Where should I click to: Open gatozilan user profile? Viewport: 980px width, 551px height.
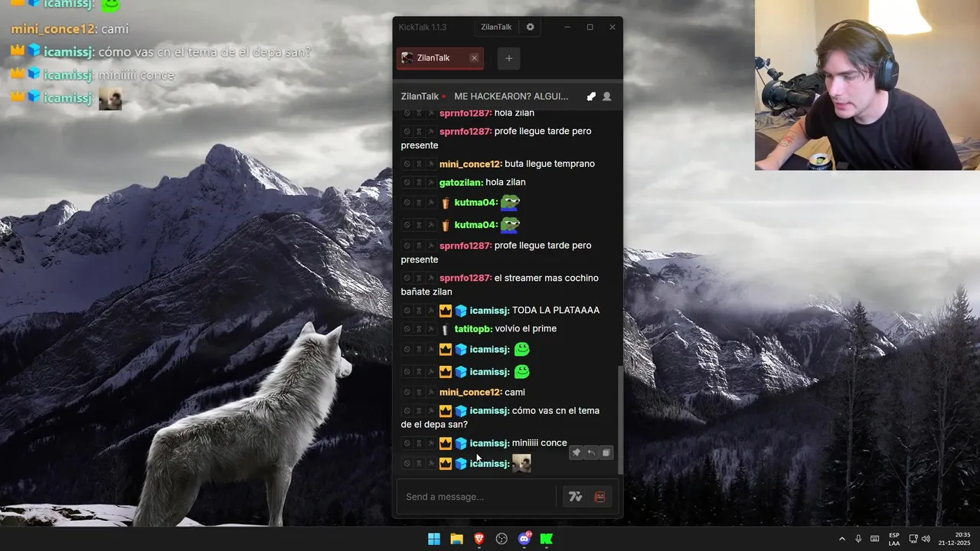461,182
